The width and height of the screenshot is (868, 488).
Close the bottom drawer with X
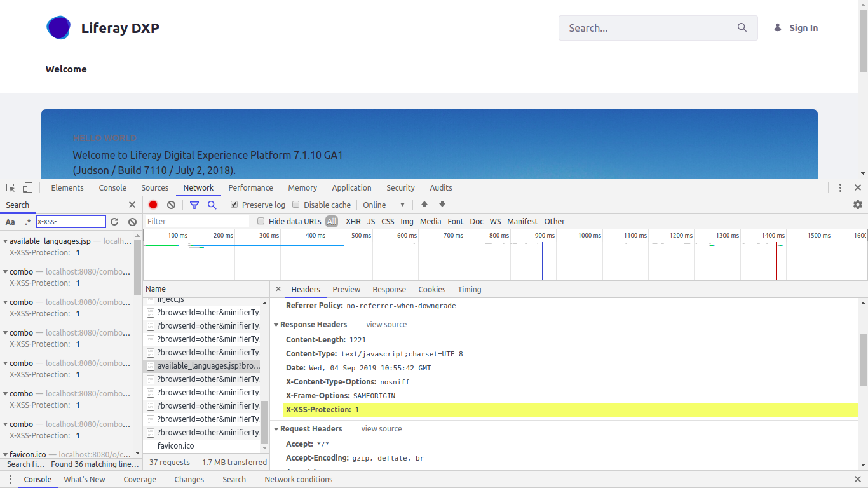(858, 480)
